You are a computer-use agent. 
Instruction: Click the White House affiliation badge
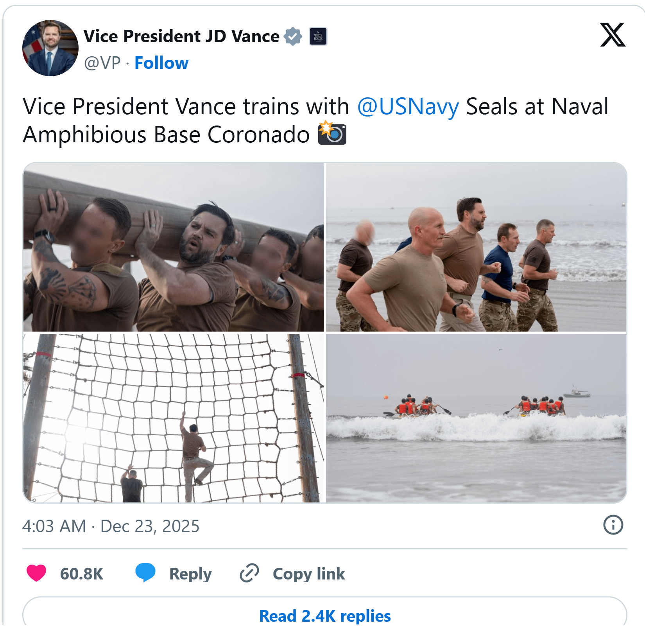[x=318, y=37]
